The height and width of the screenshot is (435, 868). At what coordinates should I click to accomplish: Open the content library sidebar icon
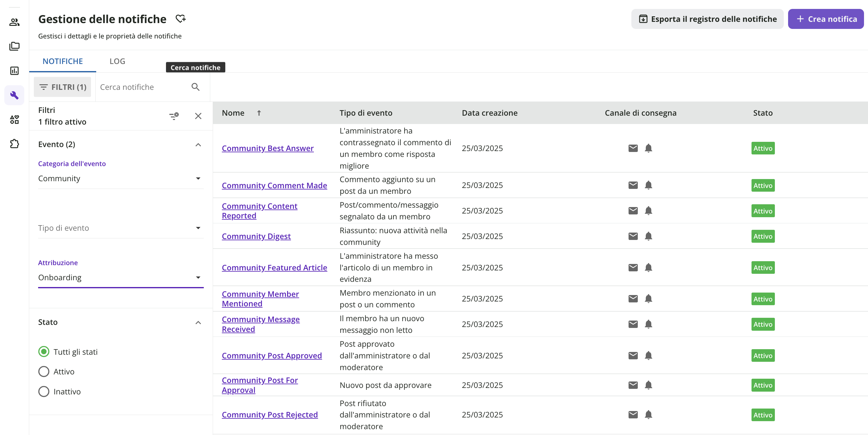coord(14,46)
